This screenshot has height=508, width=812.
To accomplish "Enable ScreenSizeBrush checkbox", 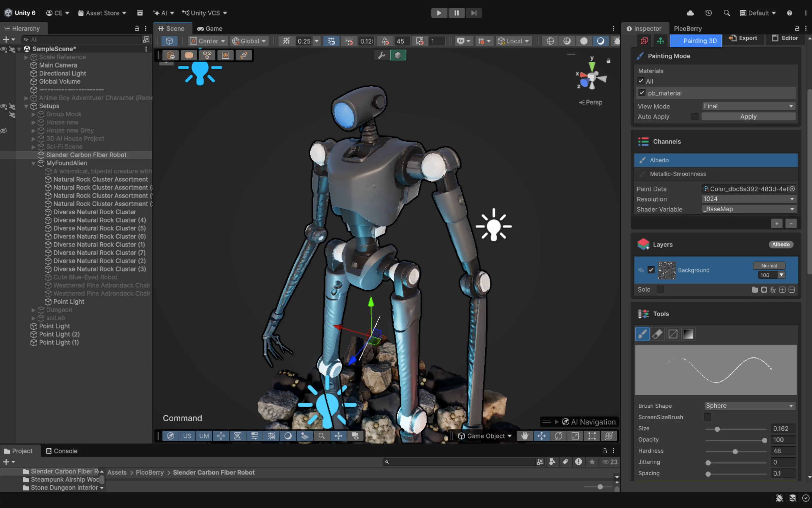I will pos(707,417).
